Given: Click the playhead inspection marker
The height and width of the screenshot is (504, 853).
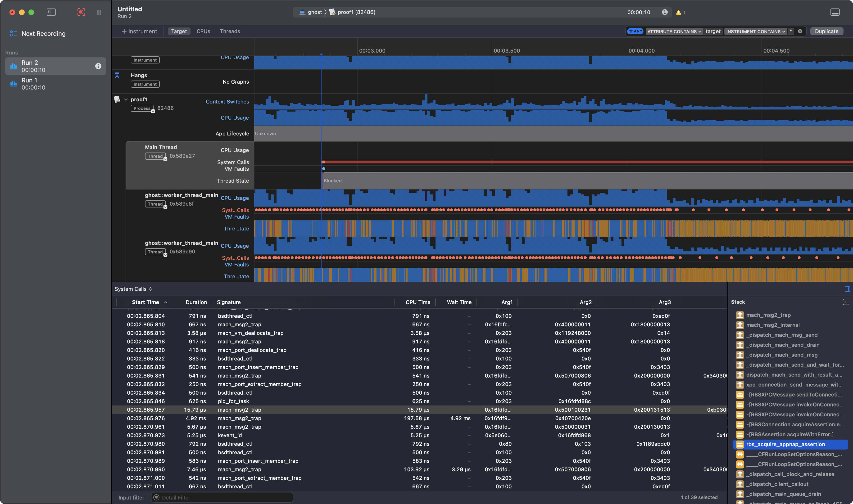Looking at the screenshot, I should coord(321,54).
